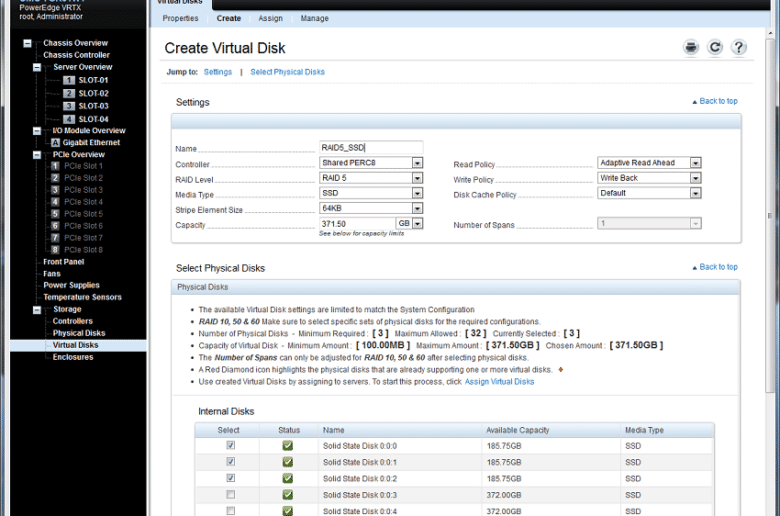Collapse the Storage tree node
The image size is (780, 516).
coord(37,310)
